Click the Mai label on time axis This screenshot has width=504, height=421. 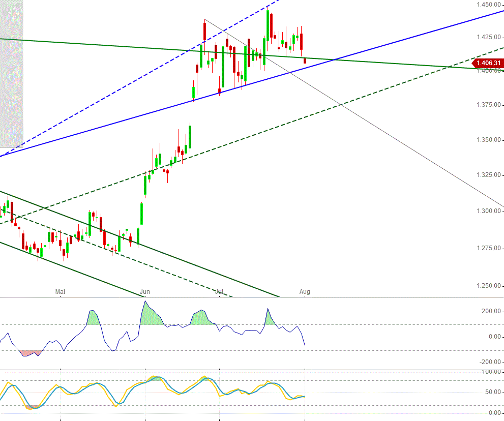point(60,291)
